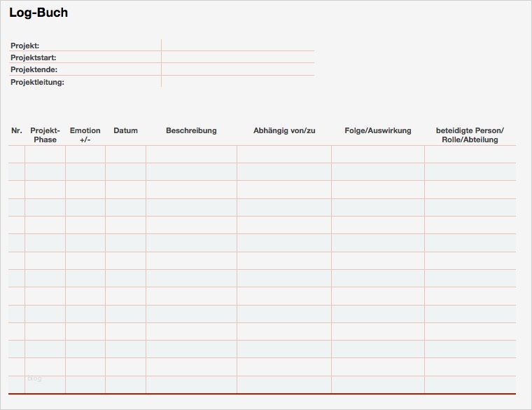Click the input field next to Projektstart:

click(238, 57)
